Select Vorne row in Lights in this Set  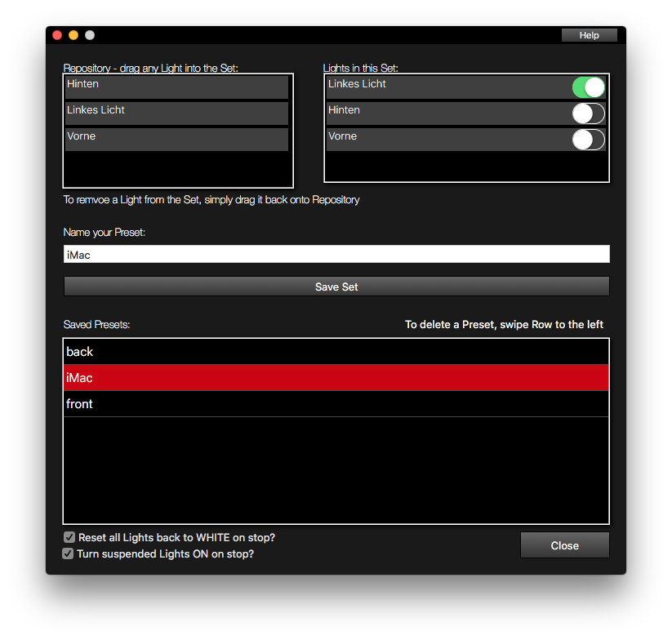tap(466, 140)
